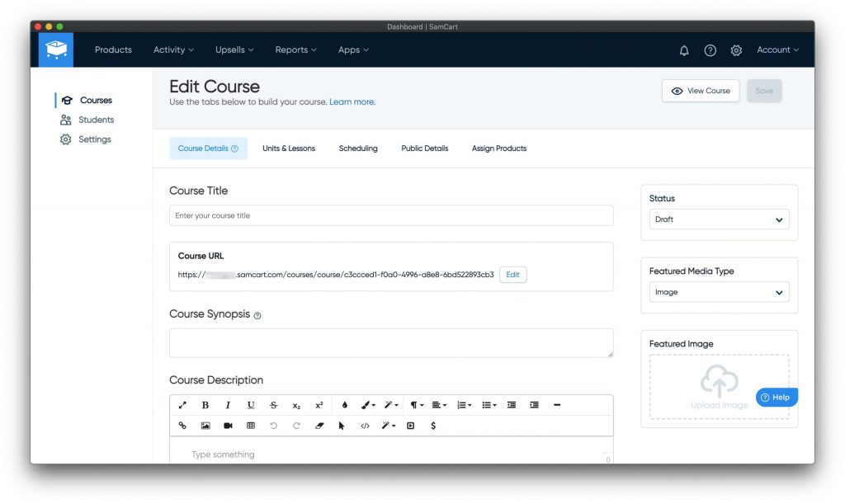845x504 pixels.
Task: Expand the Featured Media Type dropdown
Action: (x=719, y=292)
